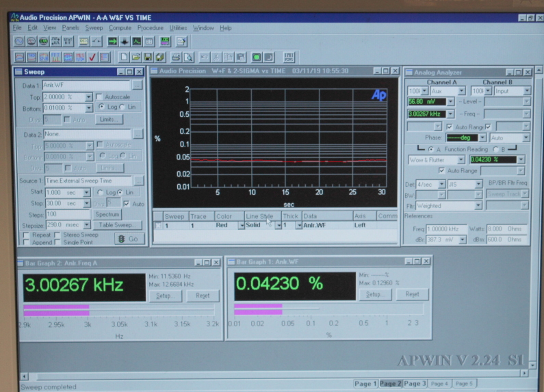Screen dimensions: 544x392
Task: Click the red check mark toolbar icon
Action: [92, 57]
